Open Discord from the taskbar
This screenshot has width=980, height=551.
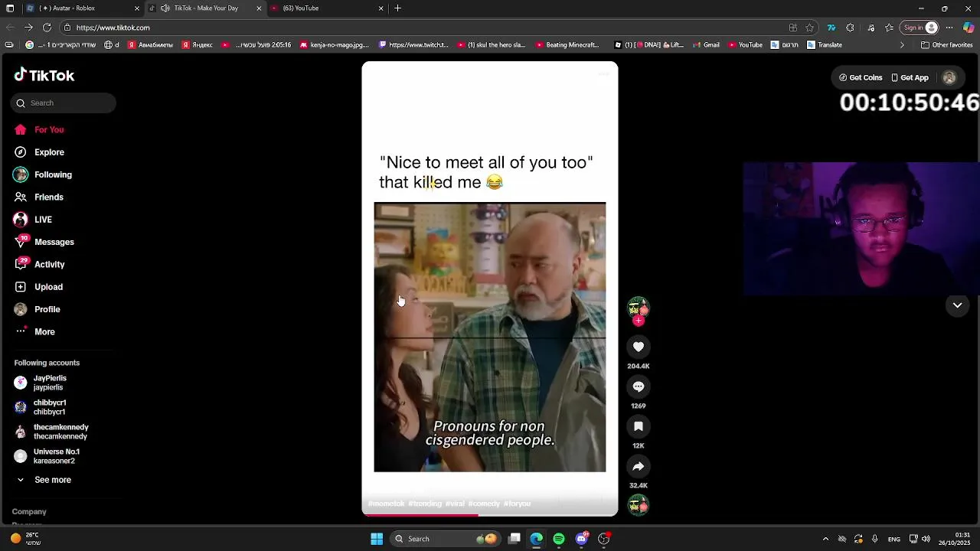pos(582,539)
